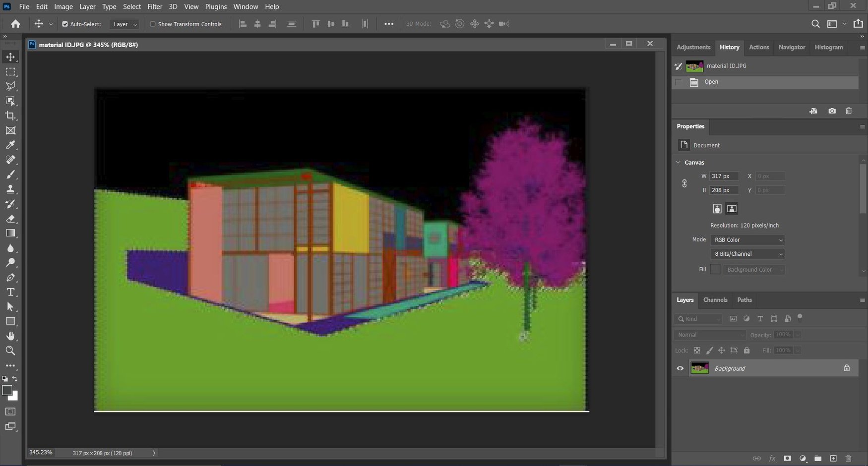Enable Show Transform Controls
The image size is (868, 466).
tap(153, 24)
